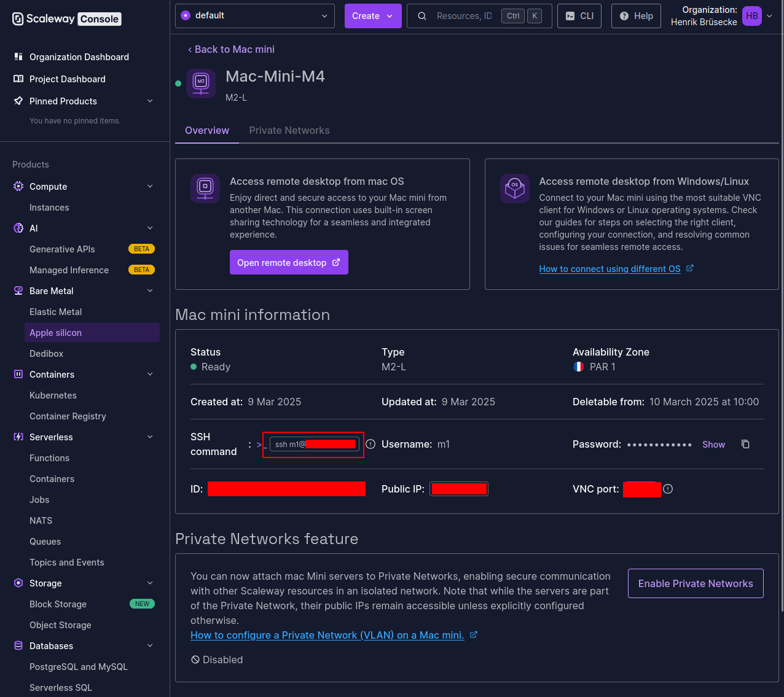
Task: Open Managed Inference in the sidebar
Action: 69,270
